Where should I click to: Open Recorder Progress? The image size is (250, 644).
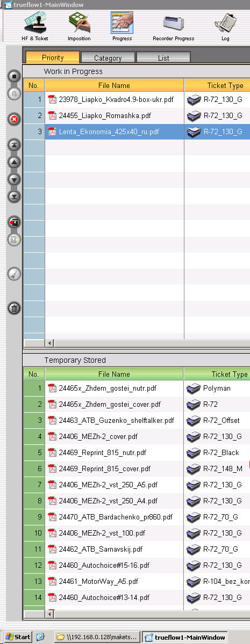(173, 27)
